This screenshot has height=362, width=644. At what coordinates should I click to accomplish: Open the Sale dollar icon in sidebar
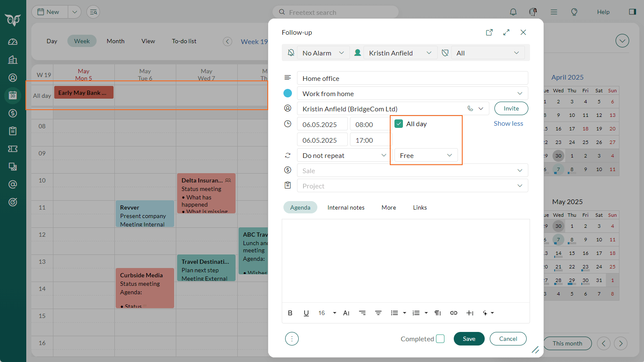[13, 113]
